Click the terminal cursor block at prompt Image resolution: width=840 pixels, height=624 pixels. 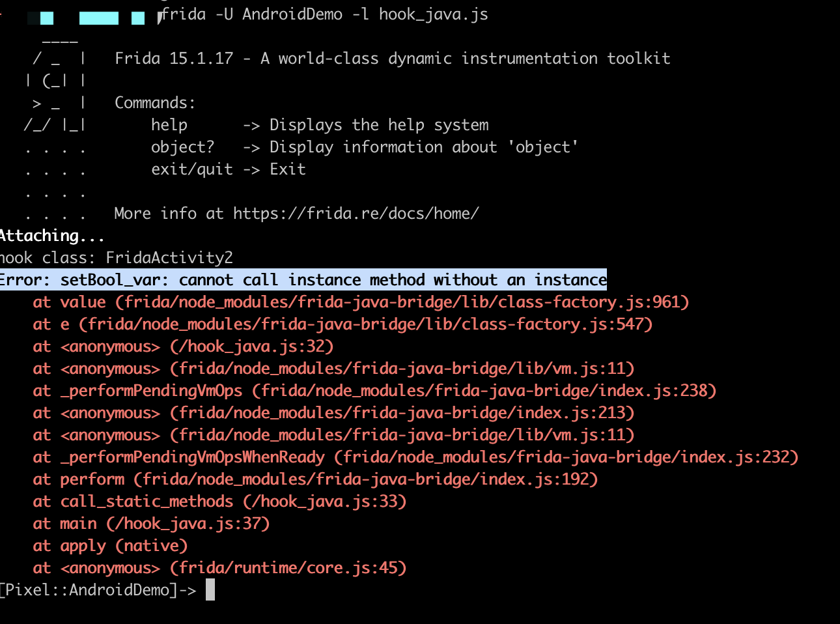coord(210,590)
